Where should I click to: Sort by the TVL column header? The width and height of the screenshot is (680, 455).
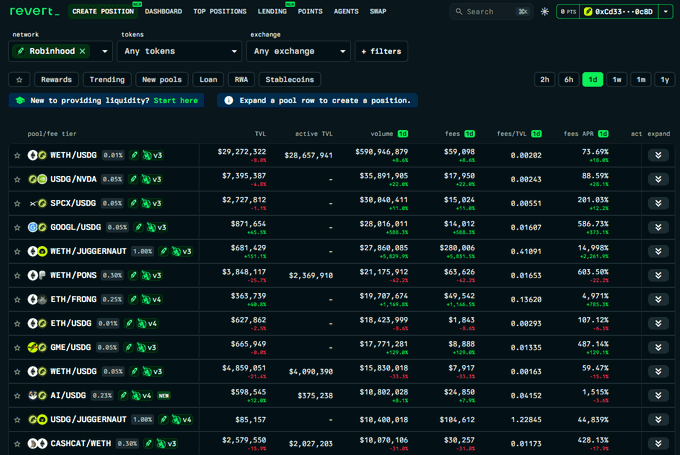(x=260, y=134)
